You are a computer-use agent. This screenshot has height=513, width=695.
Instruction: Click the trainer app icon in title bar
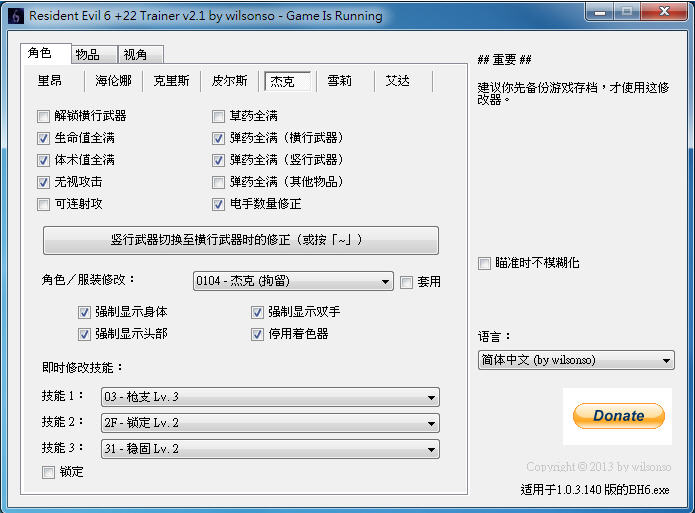pos(16,16)
